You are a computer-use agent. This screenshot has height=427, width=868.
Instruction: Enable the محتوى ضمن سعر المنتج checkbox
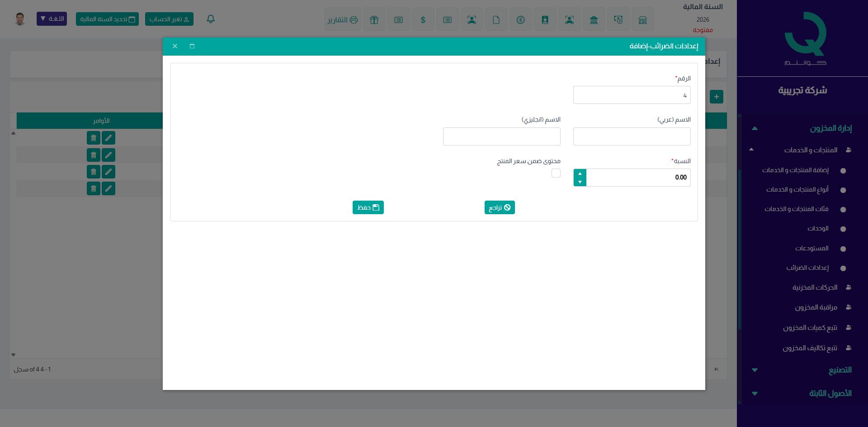click(x=556, y=173)
